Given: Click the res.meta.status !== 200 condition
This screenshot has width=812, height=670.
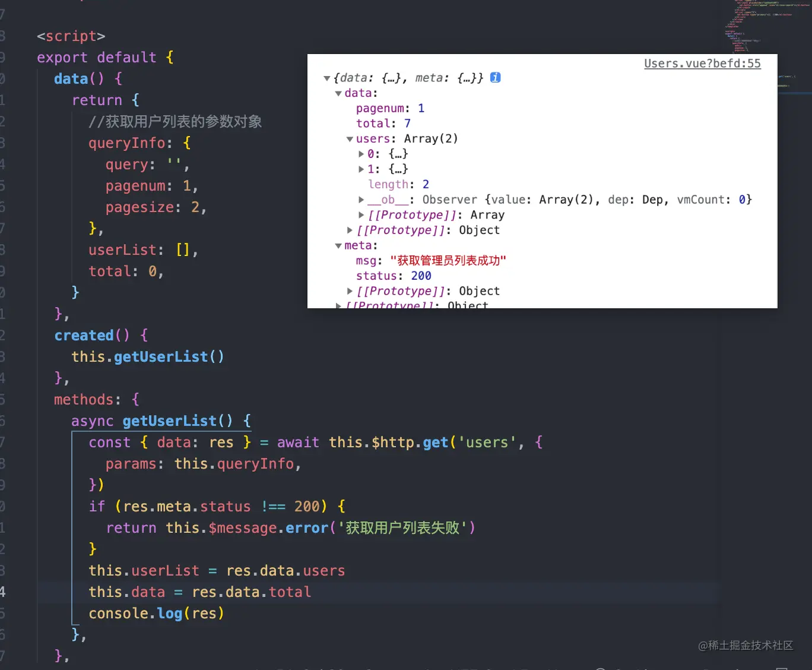Looking at the screenshot, I should [221, 507].
